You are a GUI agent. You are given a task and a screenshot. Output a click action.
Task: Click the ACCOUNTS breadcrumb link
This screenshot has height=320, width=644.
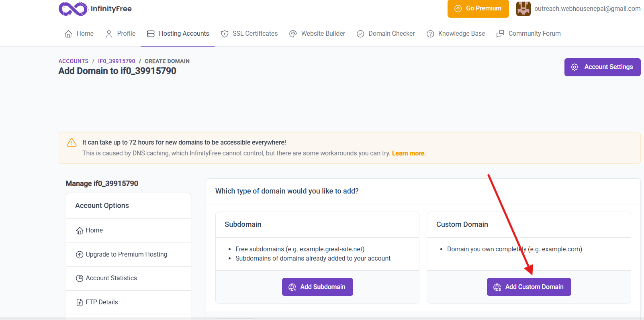click(74, 61)
